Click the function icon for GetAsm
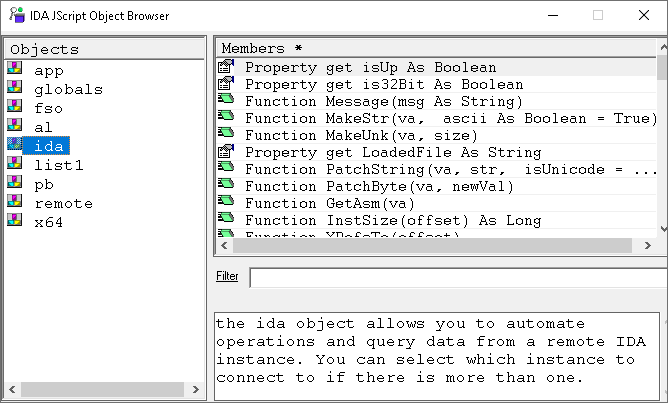Screen dimensions: 668x403 coord(226,200)
